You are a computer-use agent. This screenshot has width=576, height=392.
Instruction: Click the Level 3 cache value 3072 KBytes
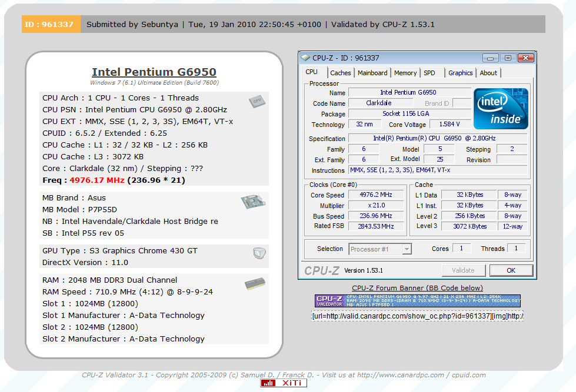pyautogui.click(x=470, y=226)
